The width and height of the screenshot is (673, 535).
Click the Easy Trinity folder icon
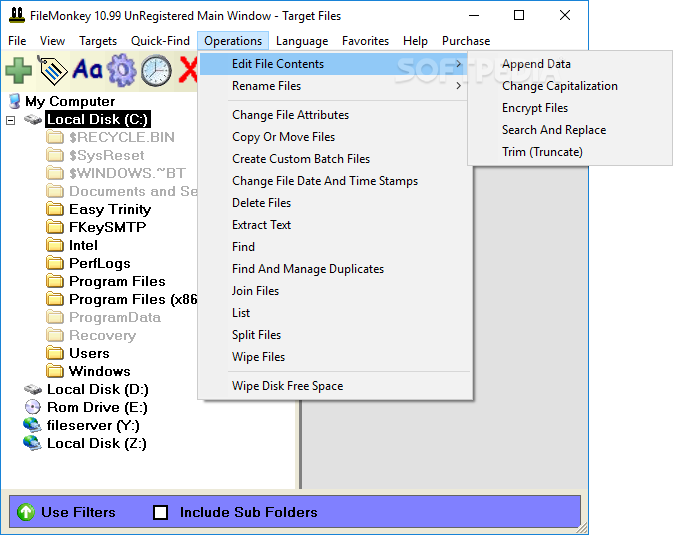point(55,209)
